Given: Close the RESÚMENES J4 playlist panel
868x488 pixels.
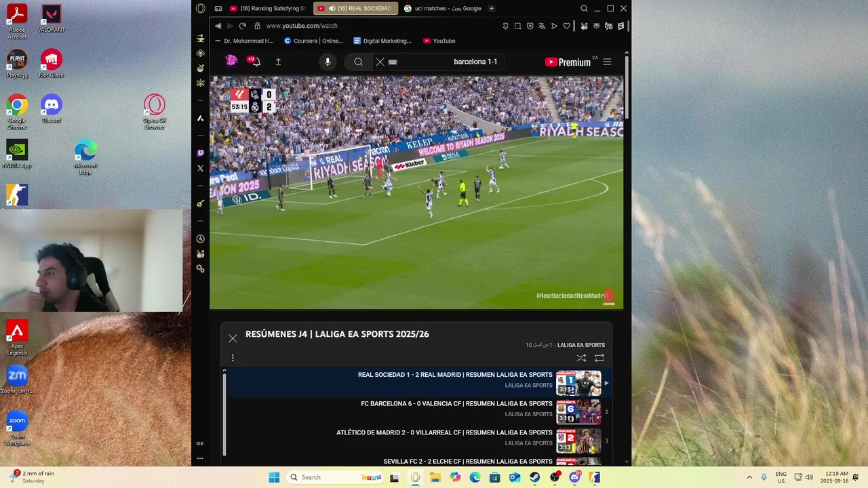Looking at the screenshot, I should coord(233,338).
